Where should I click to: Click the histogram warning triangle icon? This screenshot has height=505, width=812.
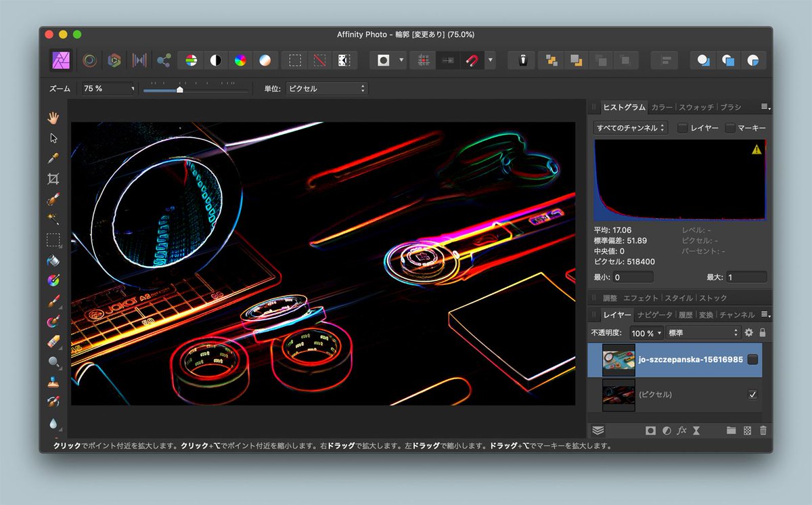point(757,150)
